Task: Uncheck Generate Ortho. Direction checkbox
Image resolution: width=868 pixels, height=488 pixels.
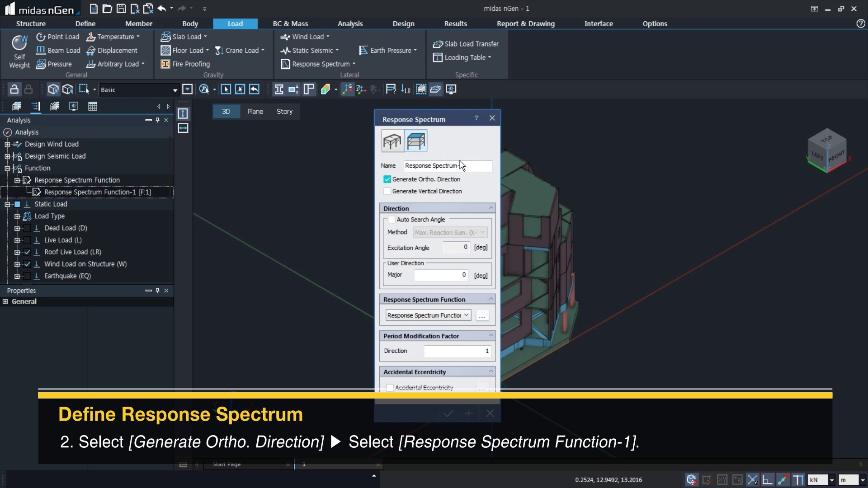Action: tap(387, 179)
